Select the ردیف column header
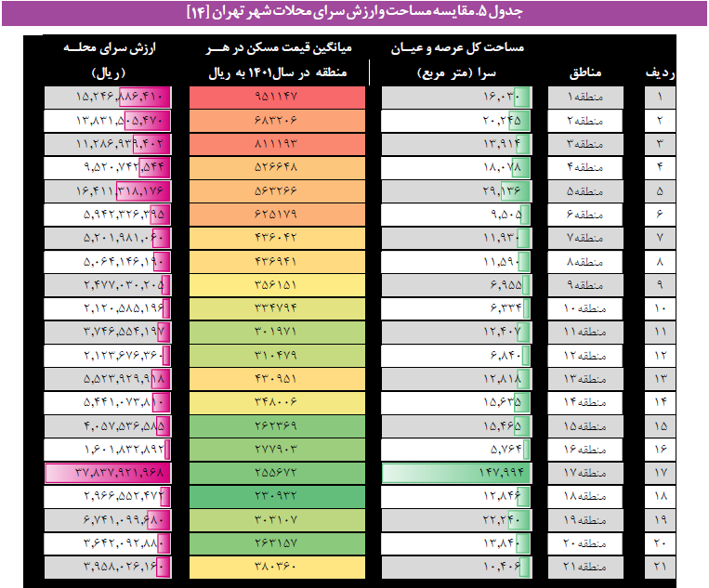This screenshot has width=709, height=588. (x=660, y=72)
